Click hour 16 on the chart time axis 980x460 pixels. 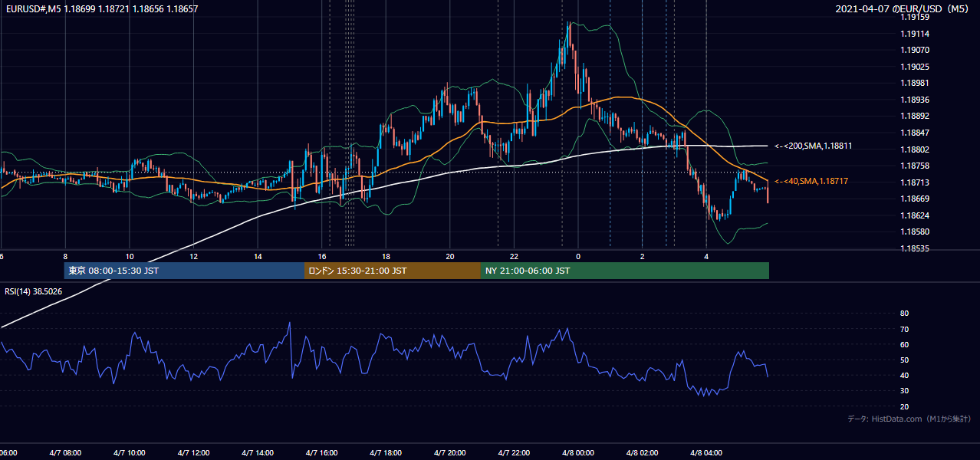(322, 256)
